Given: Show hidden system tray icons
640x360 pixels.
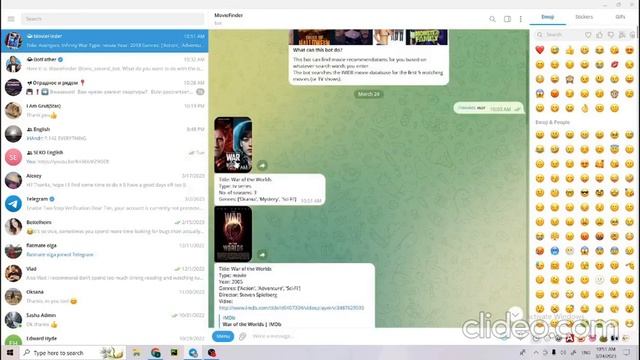Looking at the screenshot, I should click(536, 352).
